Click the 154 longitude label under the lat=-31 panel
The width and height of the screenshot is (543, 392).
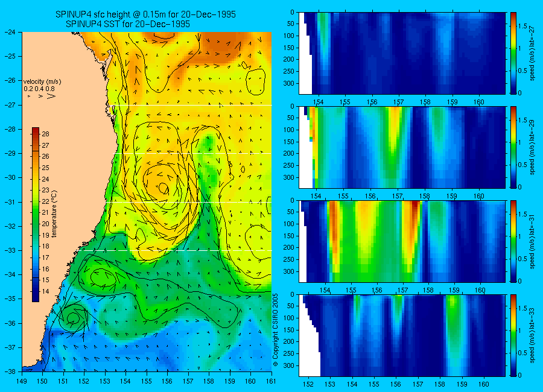[x=325, y=290]
